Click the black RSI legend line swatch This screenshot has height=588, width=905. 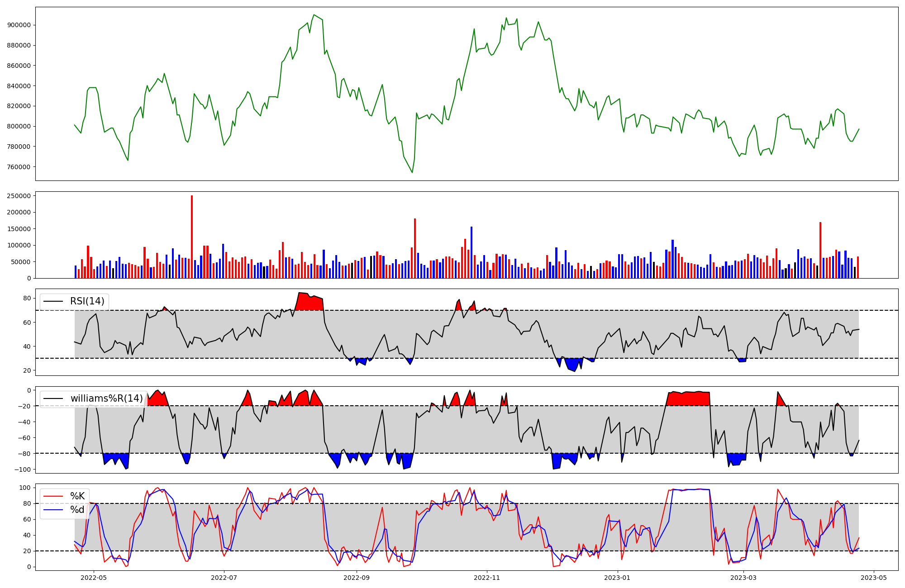coord(53,301)
